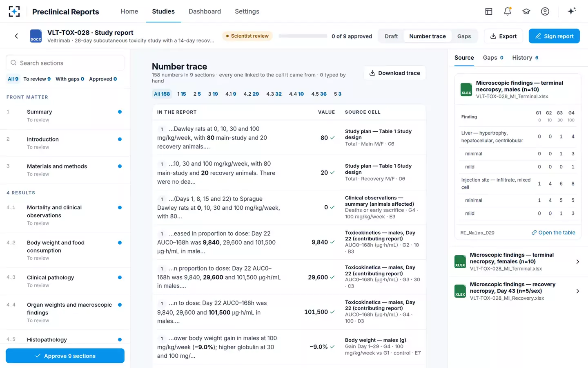Open the layout panel icon in header

click(x=489, y=11)
